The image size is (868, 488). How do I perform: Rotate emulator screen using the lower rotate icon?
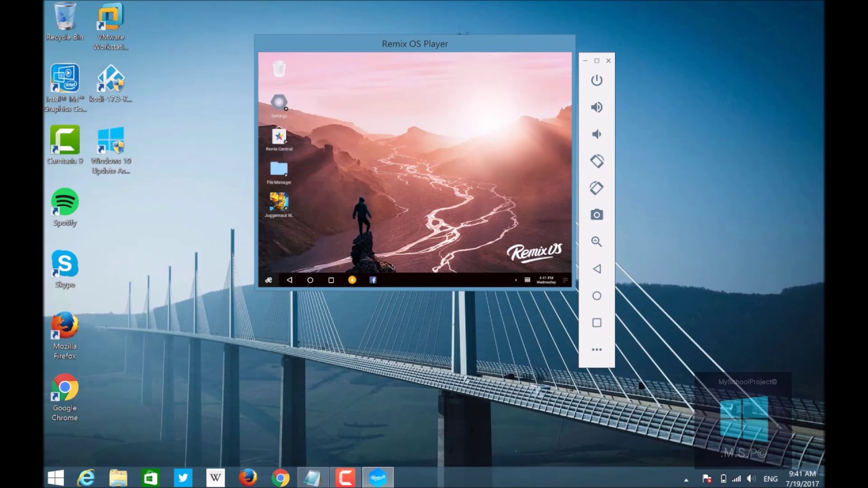pyautogui.click(x=597, y=188)
